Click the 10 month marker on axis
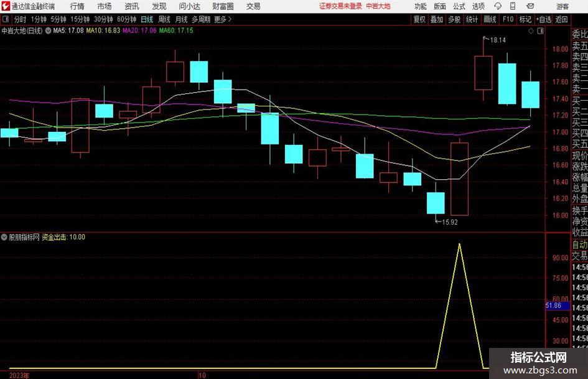This screenshot has height=379, width=588. point(202,375)
